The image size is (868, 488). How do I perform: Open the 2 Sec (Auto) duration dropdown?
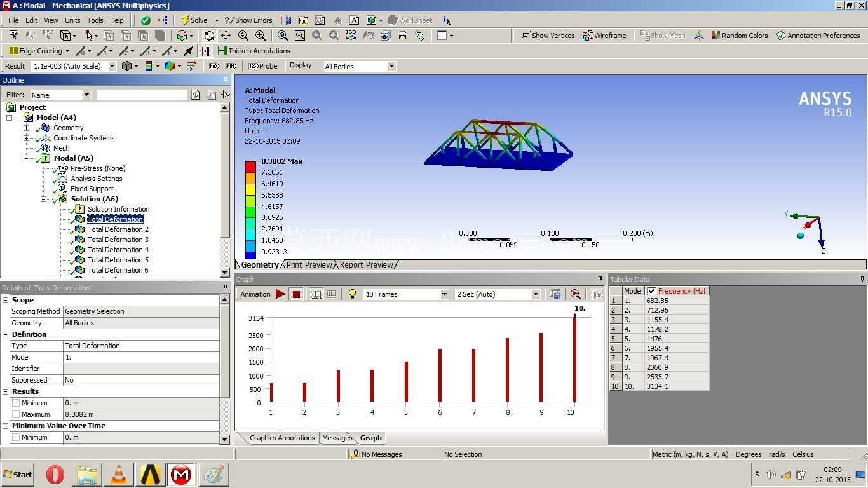536,294
